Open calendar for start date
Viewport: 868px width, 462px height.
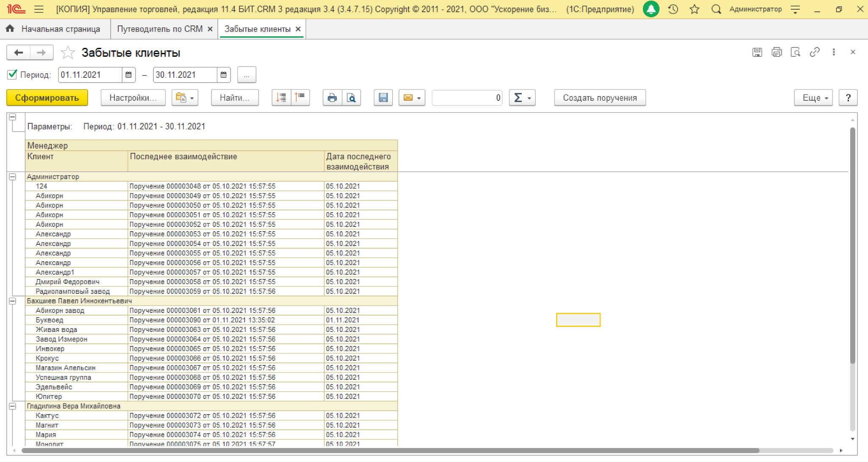pos(128,75)
